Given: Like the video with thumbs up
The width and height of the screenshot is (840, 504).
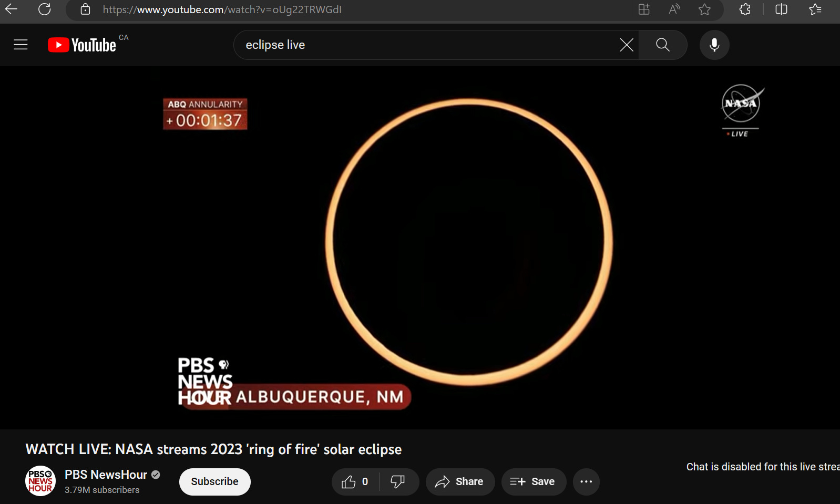Looking at the screenshot, I should coord(355,481).
